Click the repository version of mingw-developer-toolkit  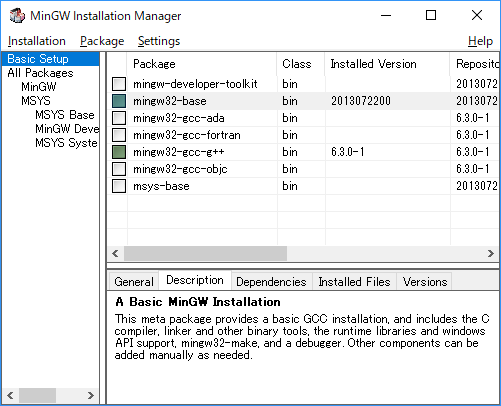tap(477, 84)
